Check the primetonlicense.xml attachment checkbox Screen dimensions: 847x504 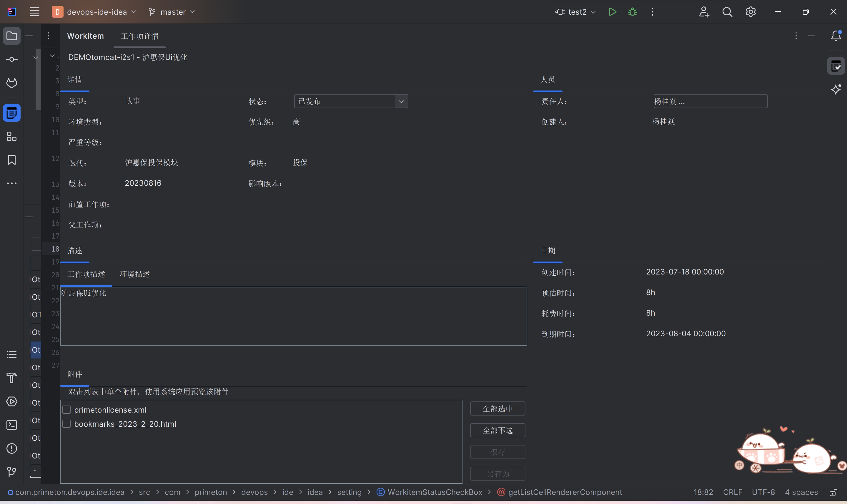point(66,410)
